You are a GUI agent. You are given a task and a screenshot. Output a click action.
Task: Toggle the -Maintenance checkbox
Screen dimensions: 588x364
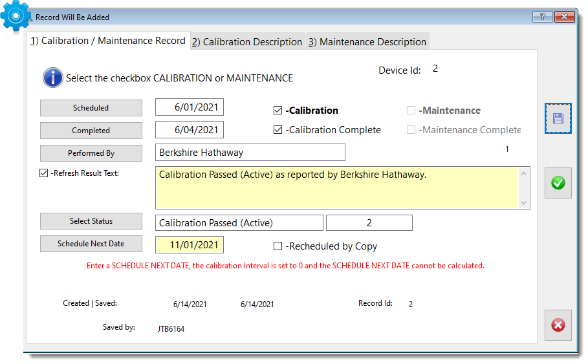pos(411,110)
